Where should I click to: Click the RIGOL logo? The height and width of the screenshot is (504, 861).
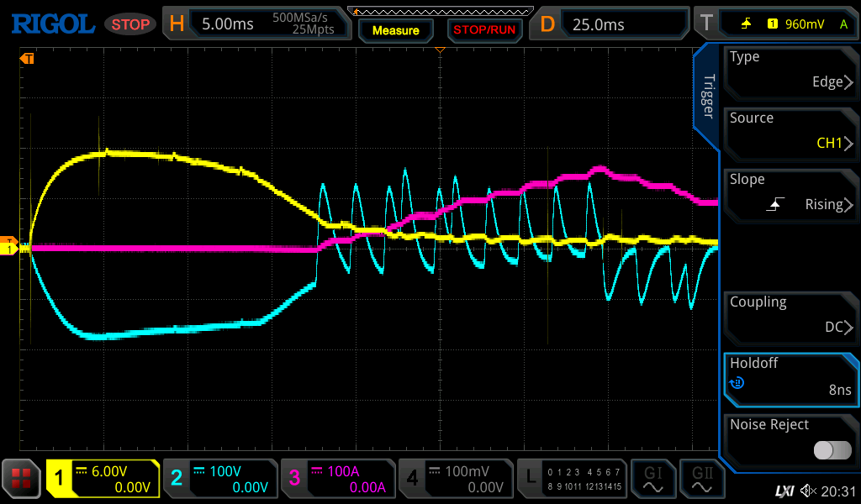point(52,24)
